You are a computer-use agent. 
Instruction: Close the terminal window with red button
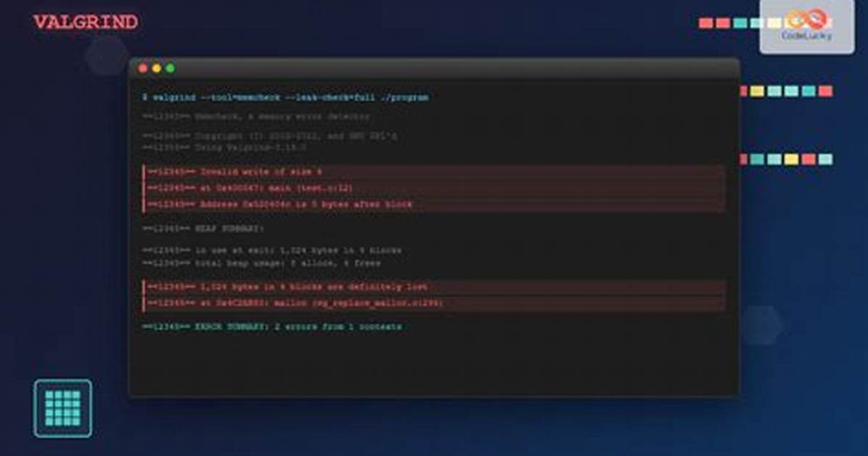point(143,68)
